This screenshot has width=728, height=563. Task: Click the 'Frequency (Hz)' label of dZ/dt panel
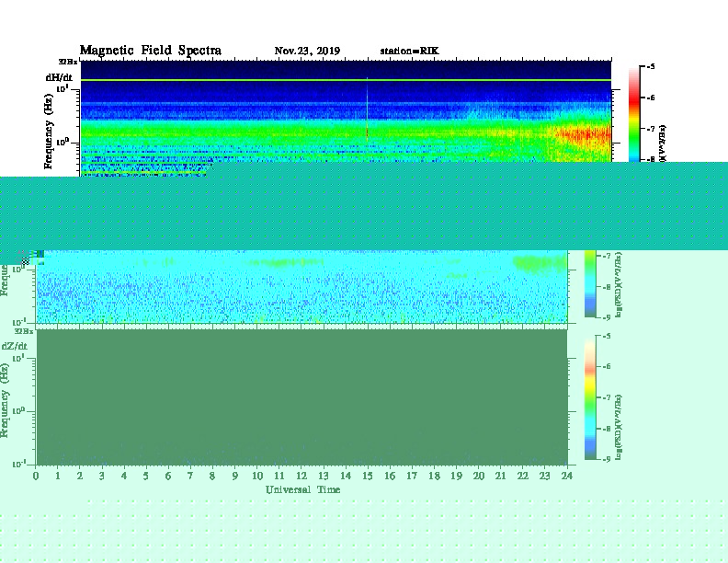tap(5, 400)
